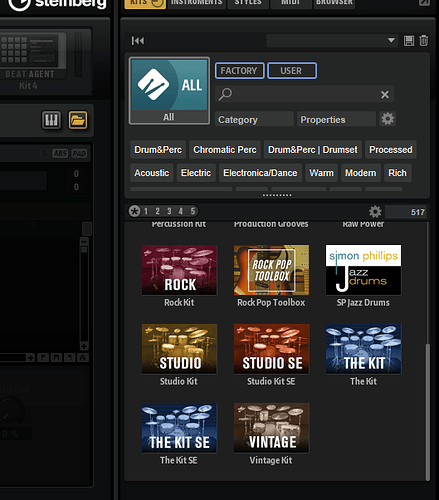Toggle the USER content filter

pos(292,71)
